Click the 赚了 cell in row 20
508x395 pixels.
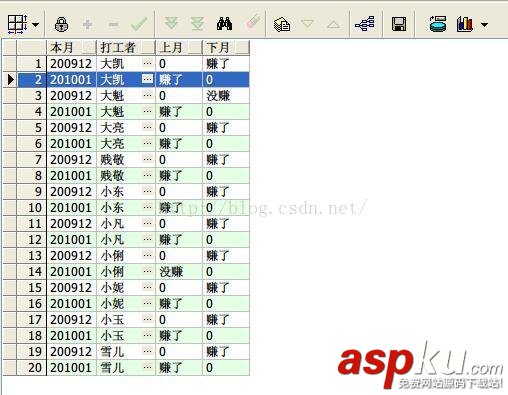coord(179,367)
